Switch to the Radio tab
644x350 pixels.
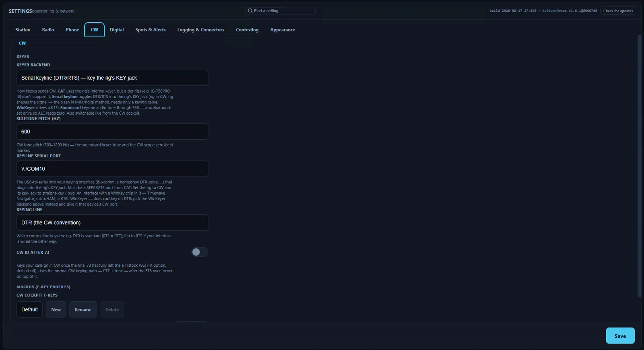pos(48,30)
